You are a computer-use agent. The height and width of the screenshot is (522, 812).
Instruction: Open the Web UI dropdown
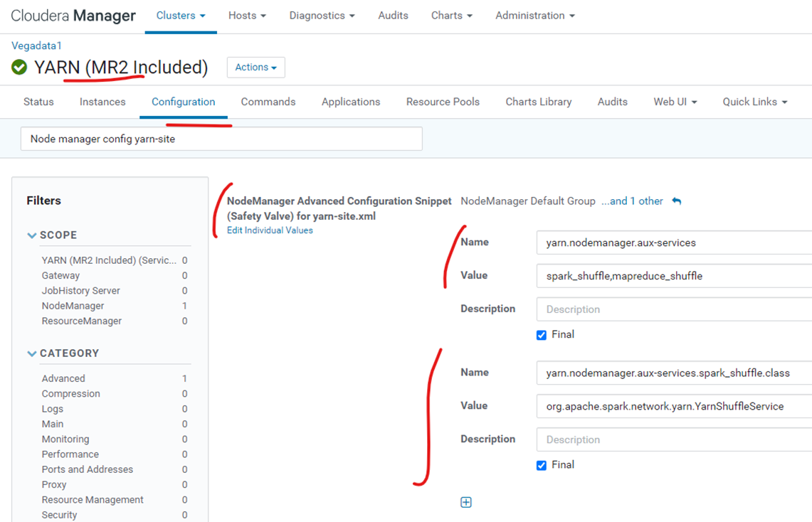point(674,102)
